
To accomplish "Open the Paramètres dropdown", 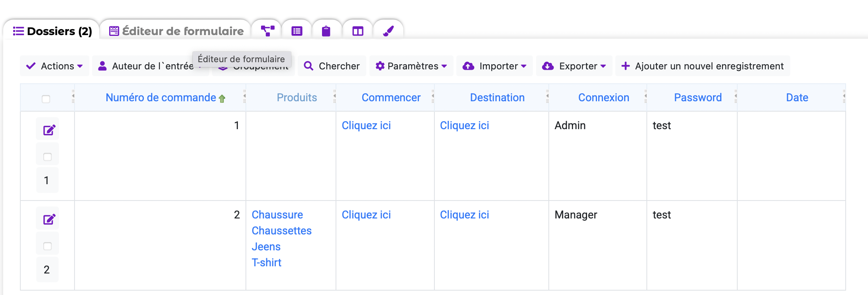I will [x=411, y=66].
